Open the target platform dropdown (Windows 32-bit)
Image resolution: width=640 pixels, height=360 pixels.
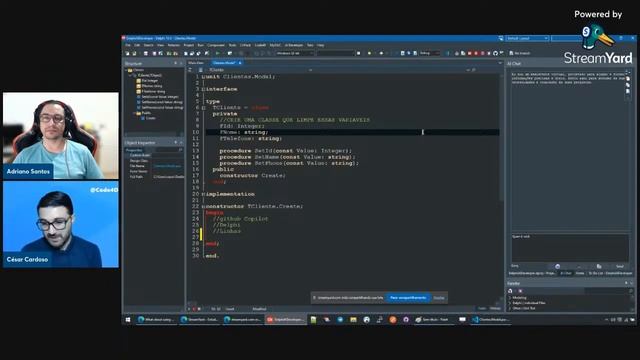(x=295, y=53)
